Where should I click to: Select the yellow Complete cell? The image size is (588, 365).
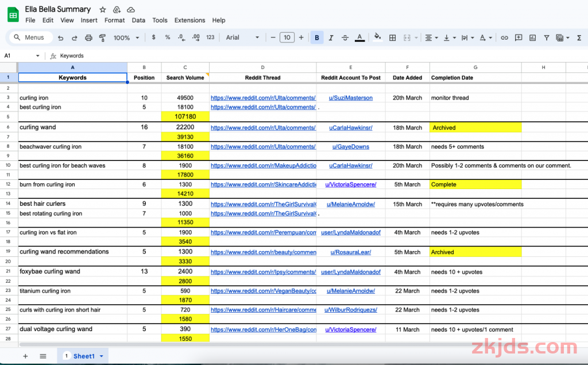[x=475, y=185]
